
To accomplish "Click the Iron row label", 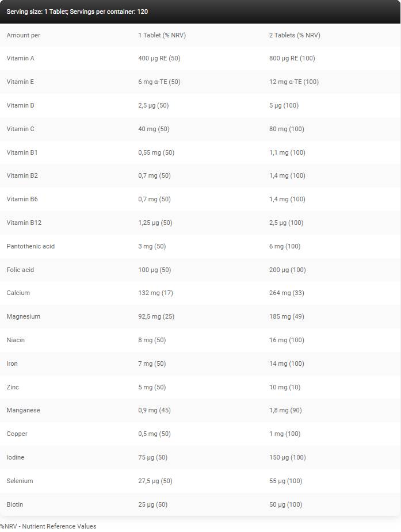I will [12, 363].
